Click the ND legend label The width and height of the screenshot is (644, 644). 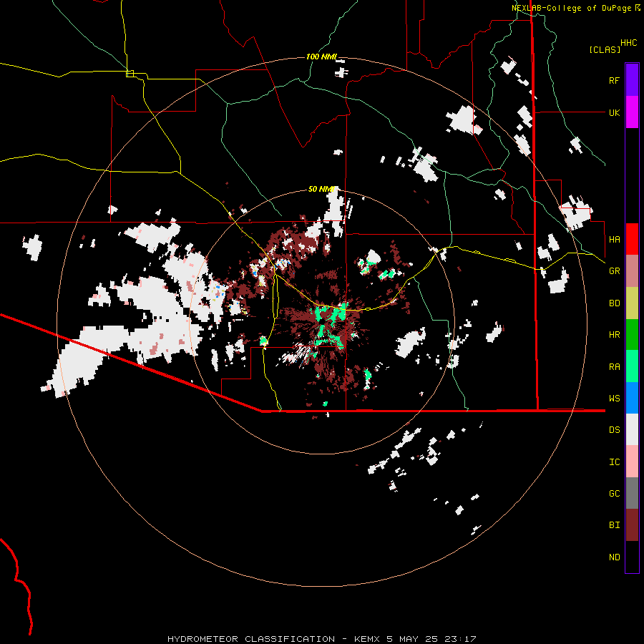pos(614,557)
